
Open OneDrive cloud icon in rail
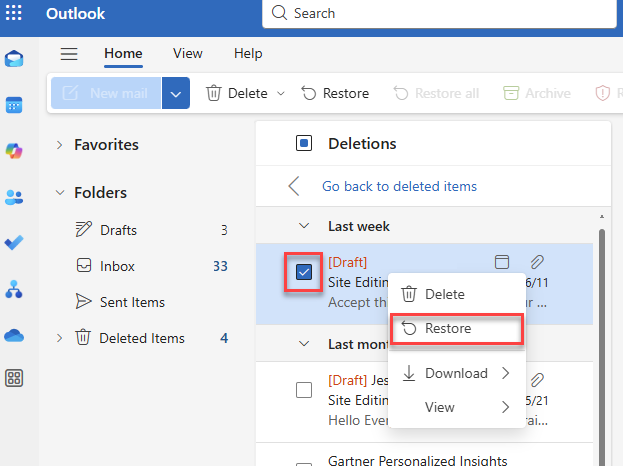coord(15,335)
